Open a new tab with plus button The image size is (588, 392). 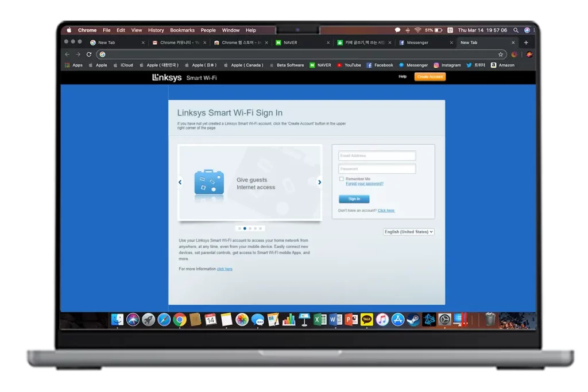(526, 42)
